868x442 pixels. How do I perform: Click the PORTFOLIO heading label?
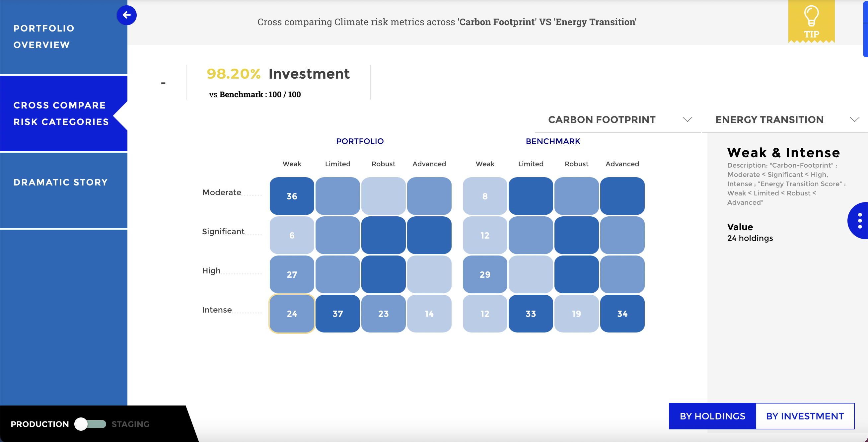click(x=360, y=141)
